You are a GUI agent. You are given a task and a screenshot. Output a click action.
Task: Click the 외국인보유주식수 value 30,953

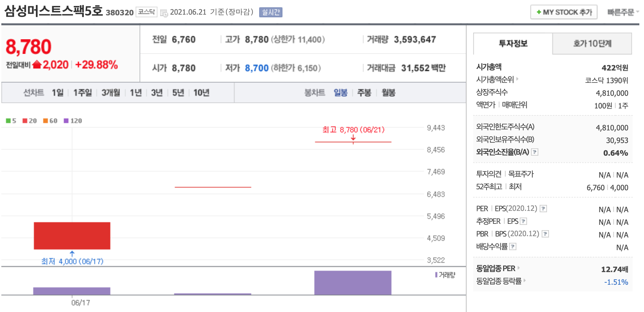pyautogui.click(x=617, y=140)
